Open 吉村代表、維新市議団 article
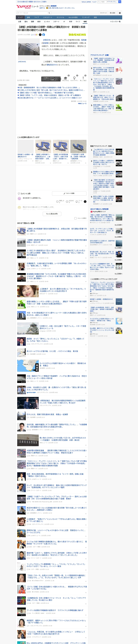This screenshot has height=644, width=138. (x=57, y=425)
